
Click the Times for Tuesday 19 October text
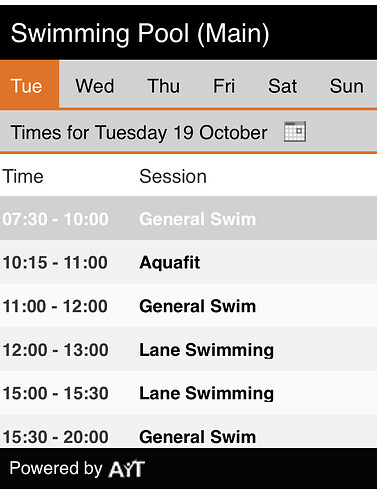[139, 133]
